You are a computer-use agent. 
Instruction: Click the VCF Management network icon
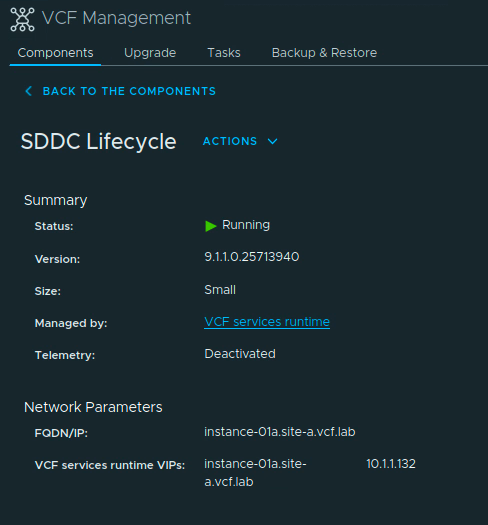[22, 19]
